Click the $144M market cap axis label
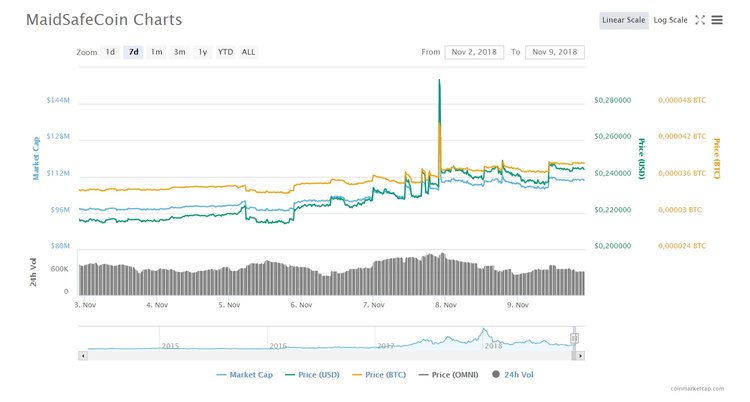Image resolution: width=750 pixels, height=402 pixels. pos(58,100)
